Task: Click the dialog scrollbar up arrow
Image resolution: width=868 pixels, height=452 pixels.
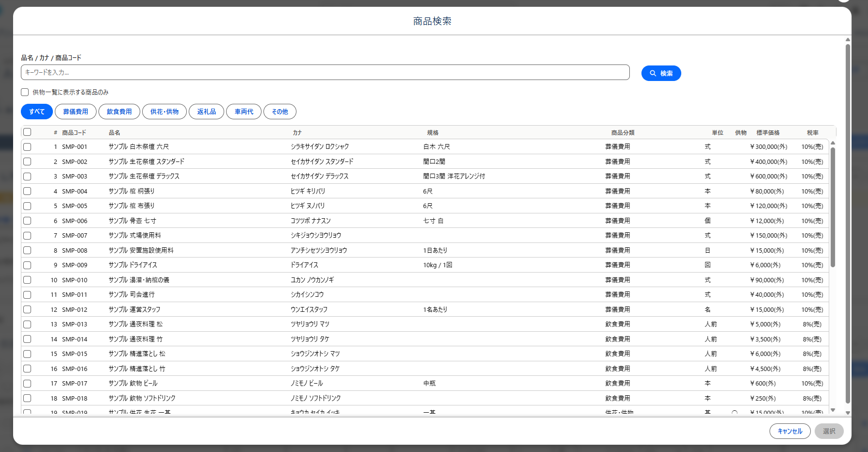Action: pyautogui.click(x=848, y=40)
